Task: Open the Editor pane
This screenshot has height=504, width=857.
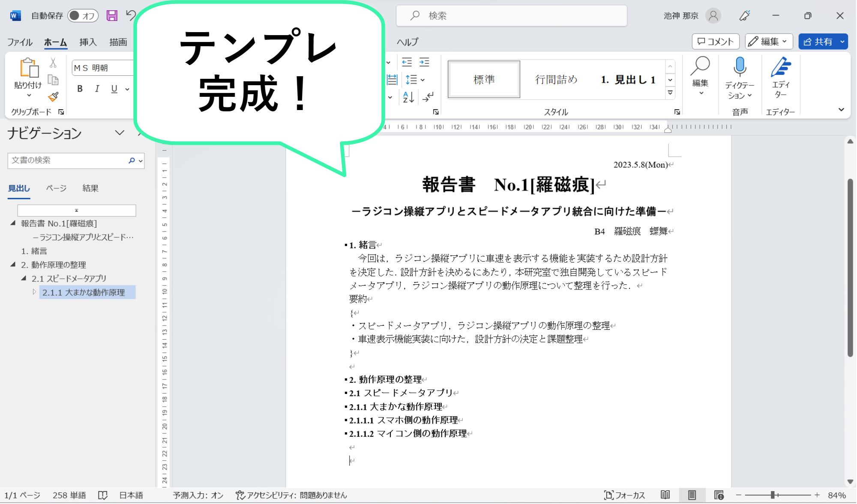Action: 781,77
